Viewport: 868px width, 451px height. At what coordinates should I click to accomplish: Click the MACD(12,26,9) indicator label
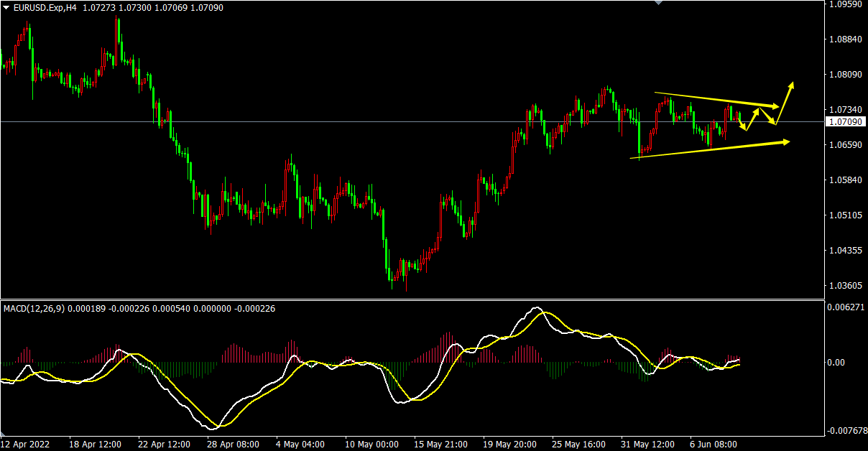[x=34, y=309]
